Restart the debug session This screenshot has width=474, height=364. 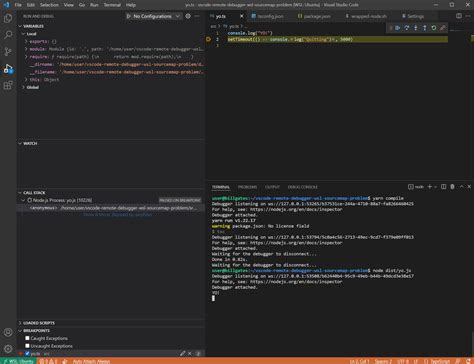(434, 28)
